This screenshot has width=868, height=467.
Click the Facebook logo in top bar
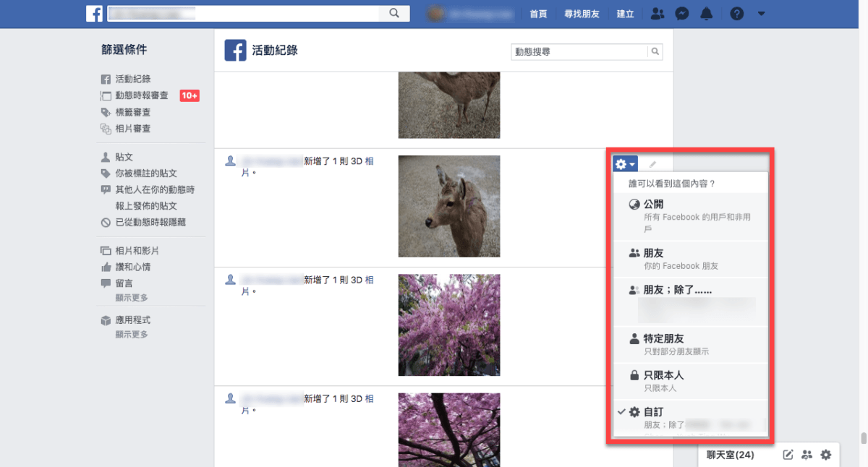[94, 13]
